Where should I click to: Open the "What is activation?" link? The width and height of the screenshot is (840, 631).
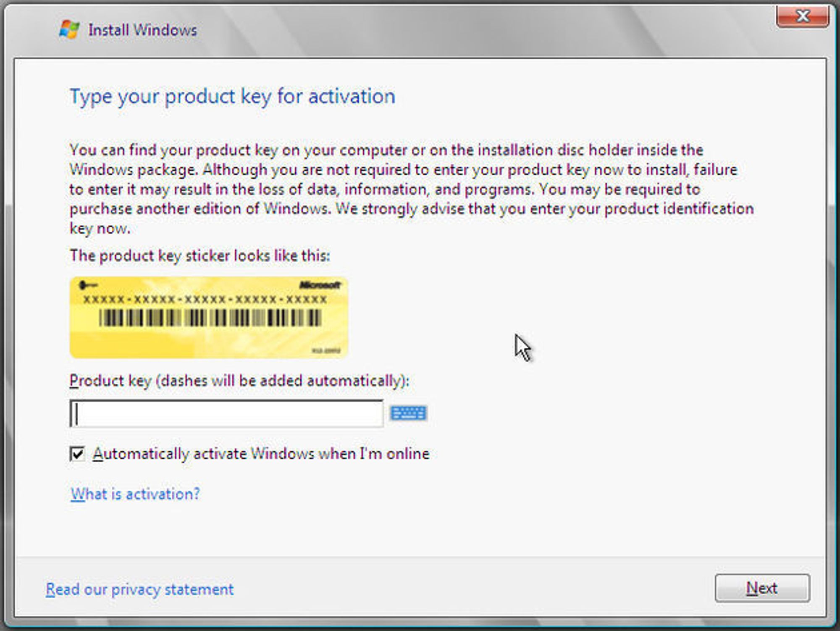[134, 494]
